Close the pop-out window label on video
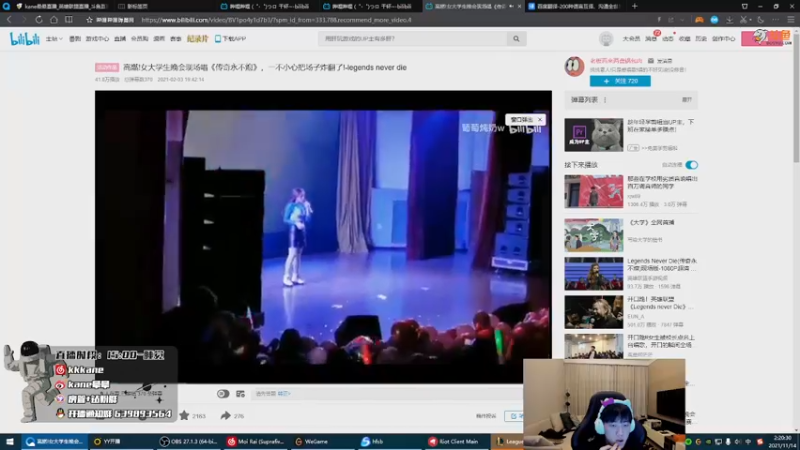The image size is (800, 450). pos(540,119)
